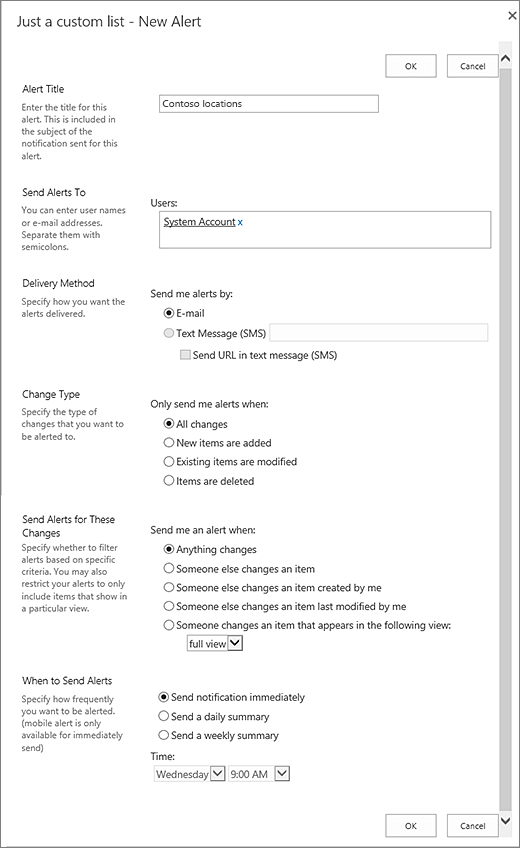Select item appears in following view option
Screen dimensions: 520x848
[169, 625]
